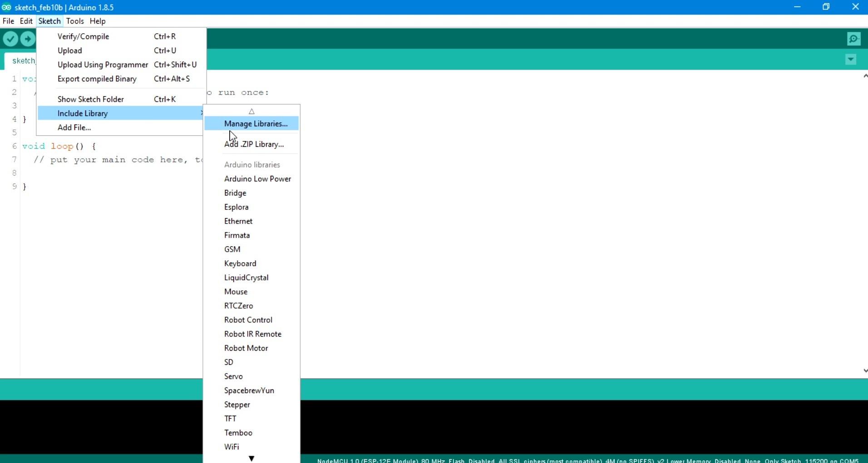Include the Firmata library

tap(252, 235)
